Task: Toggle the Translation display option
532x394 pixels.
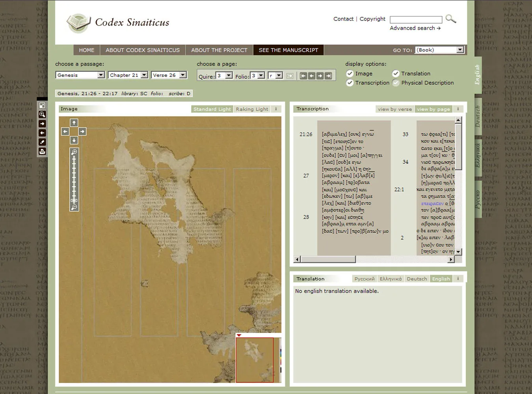Action: tap(396, 74)
